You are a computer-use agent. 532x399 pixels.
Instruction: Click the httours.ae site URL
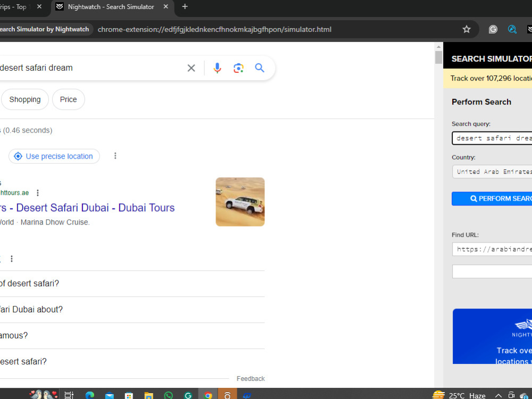(14, 193)
